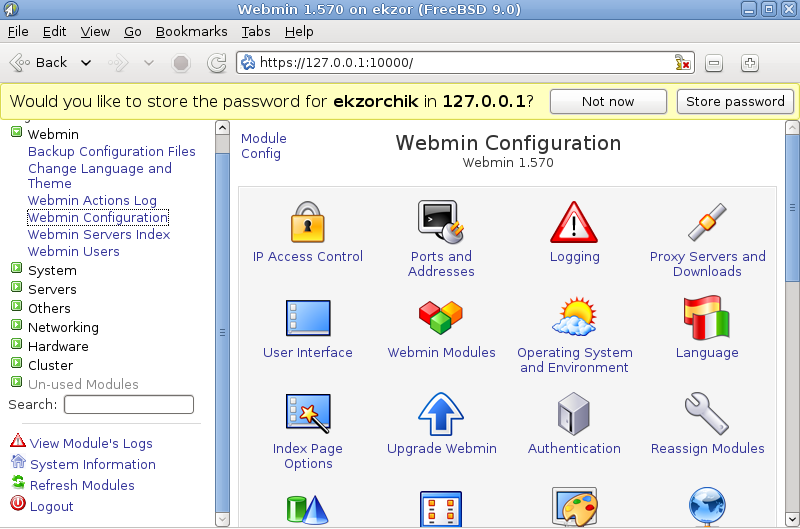
Task: Click the zoom out minus button
Action: pyautogui.click(x=714, y=63)
